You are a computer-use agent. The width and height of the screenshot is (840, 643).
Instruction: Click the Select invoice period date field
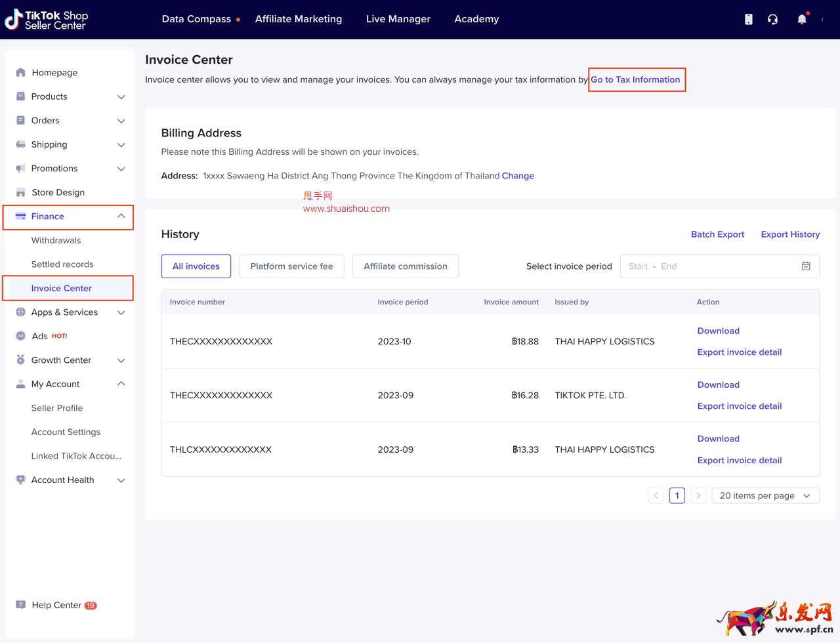[709, 266]
